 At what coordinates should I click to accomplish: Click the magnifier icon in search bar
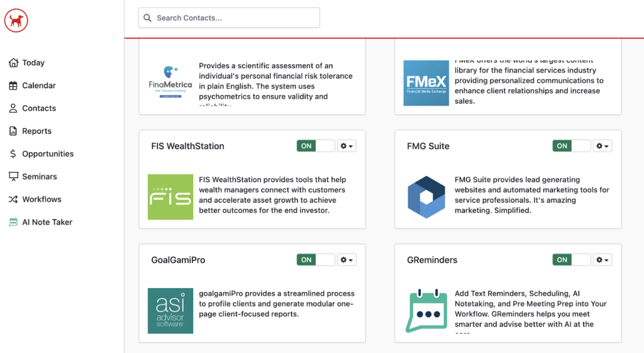[148, 18]
